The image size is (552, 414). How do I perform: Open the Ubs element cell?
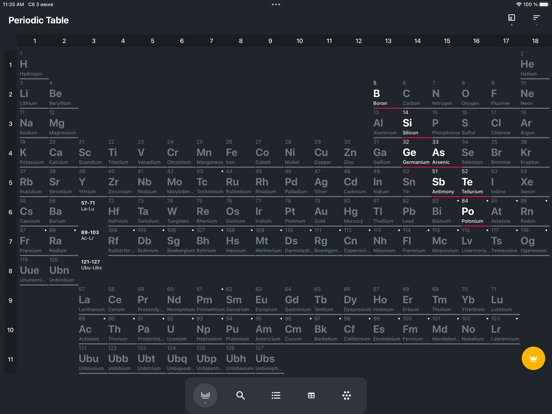click(x=269, y=359)
